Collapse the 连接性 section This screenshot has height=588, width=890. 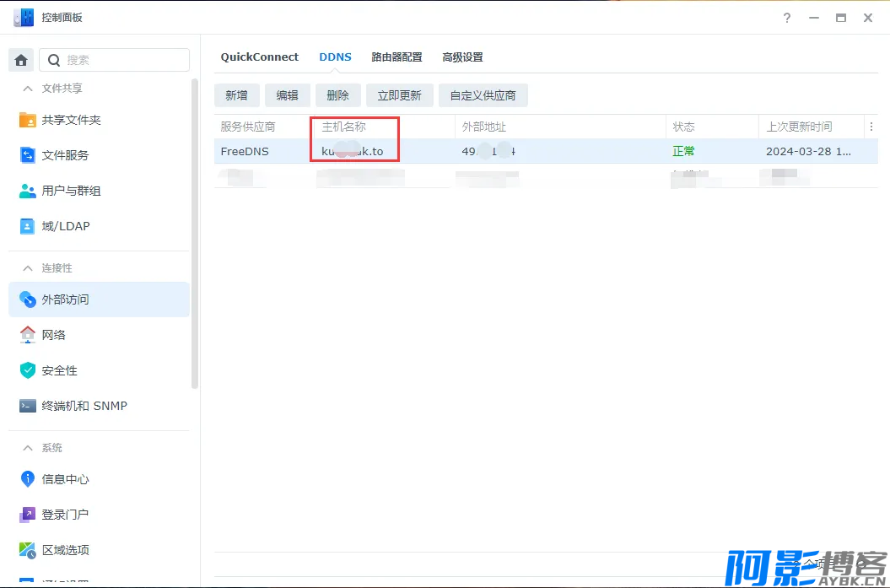(x=27, y=268)
